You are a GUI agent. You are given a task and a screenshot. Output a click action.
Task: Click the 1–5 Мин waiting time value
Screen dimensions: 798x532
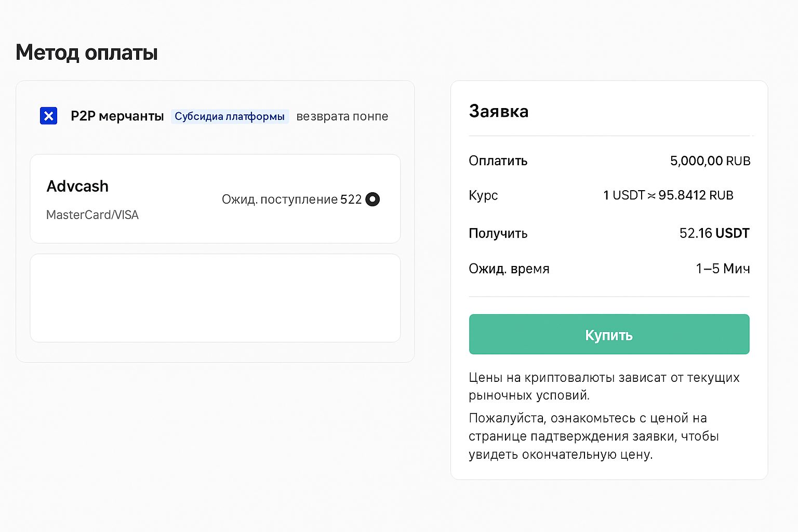pos(723,269)
